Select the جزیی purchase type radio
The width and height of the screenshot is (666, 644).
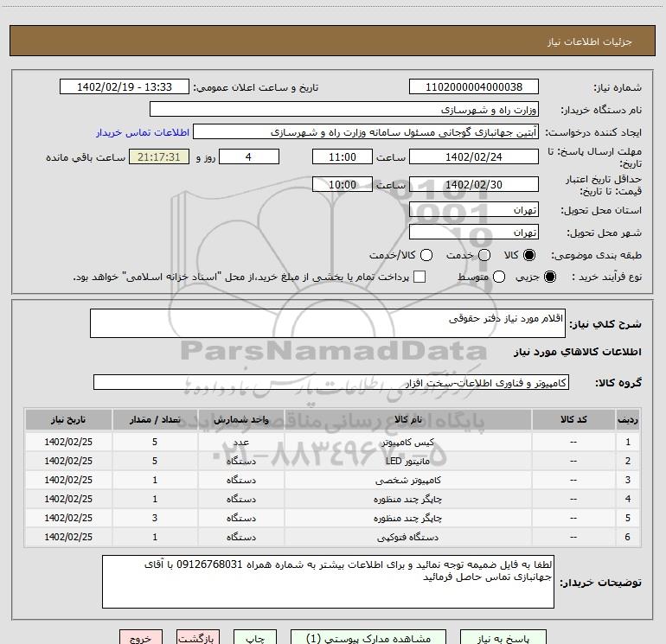pos(550,277)
